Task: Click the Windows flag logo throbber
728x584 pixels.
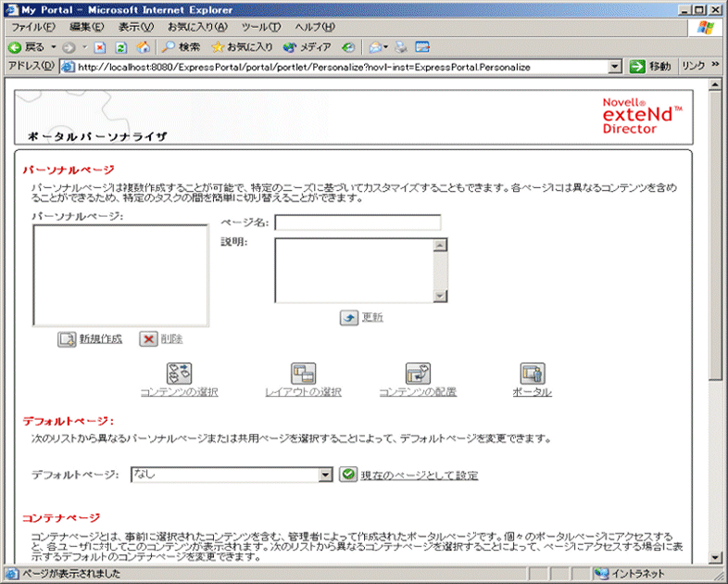Action: 706,27
